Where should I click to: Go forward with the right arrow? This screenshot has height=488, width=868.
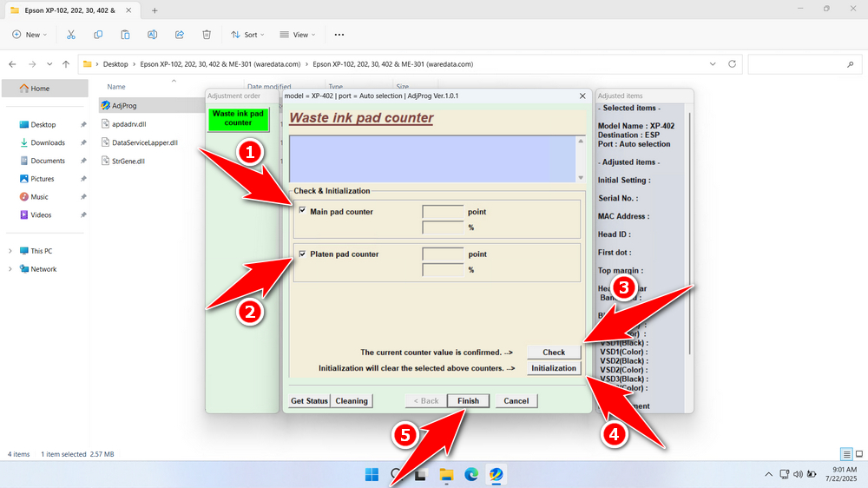(32, 64)
